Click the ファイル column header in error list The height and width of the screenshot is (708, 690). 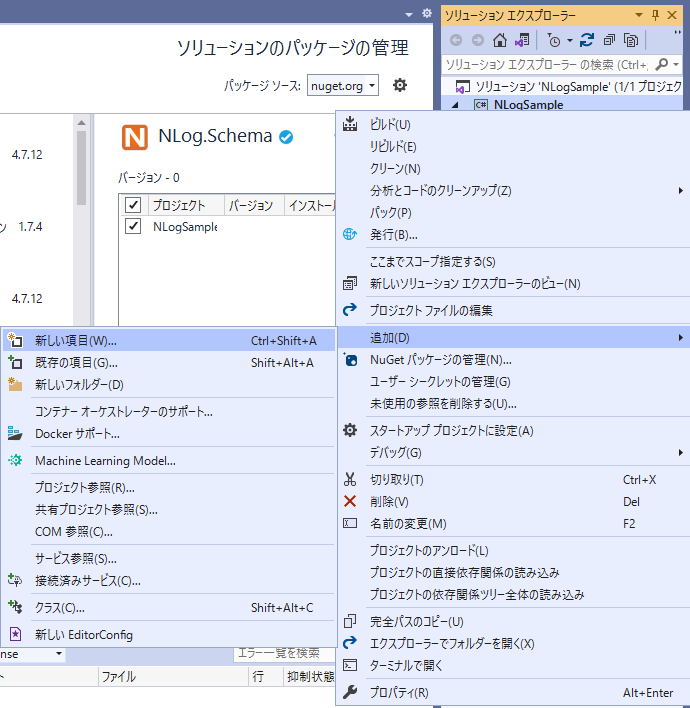(x=172, y=676)
